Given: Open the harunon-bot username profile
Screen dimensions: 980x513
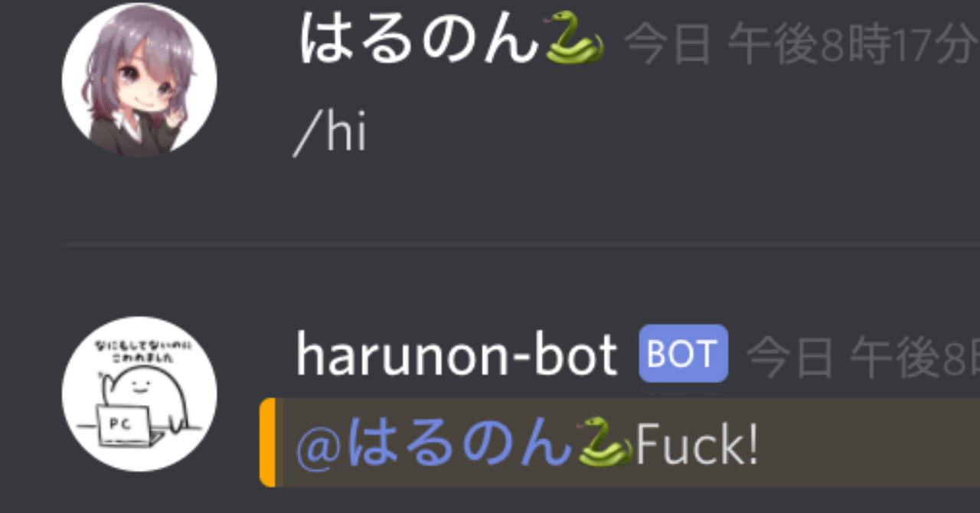Looking at the screenshot, I should pos(457,355).
